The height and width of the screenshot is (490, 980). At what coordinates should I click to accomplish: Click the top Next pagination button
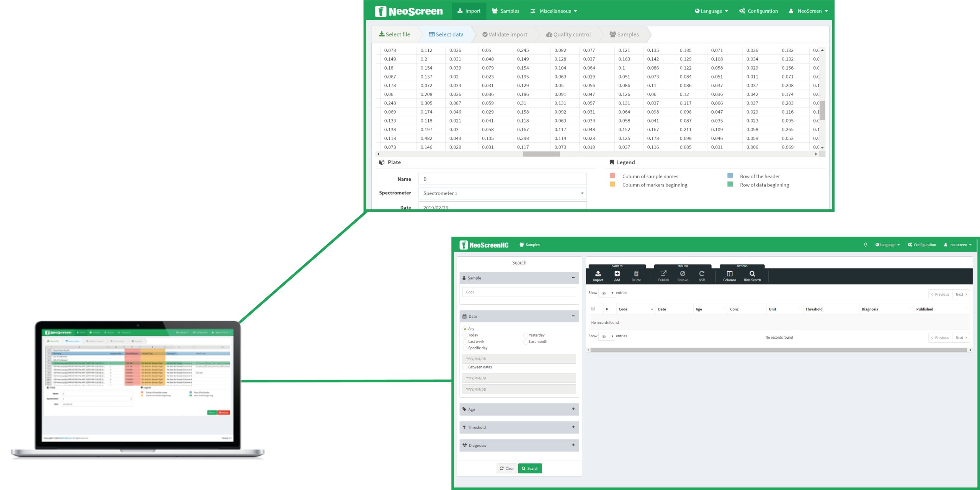(961, 295)
